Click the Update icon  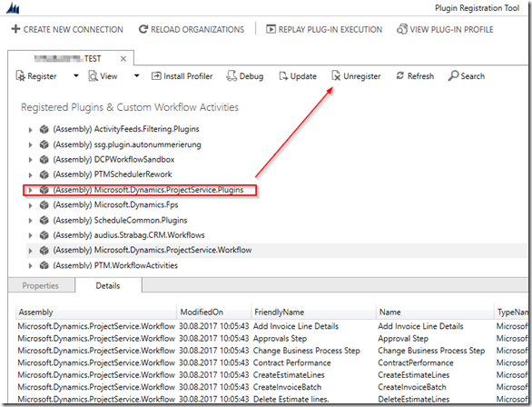click(x=283, y=76)
